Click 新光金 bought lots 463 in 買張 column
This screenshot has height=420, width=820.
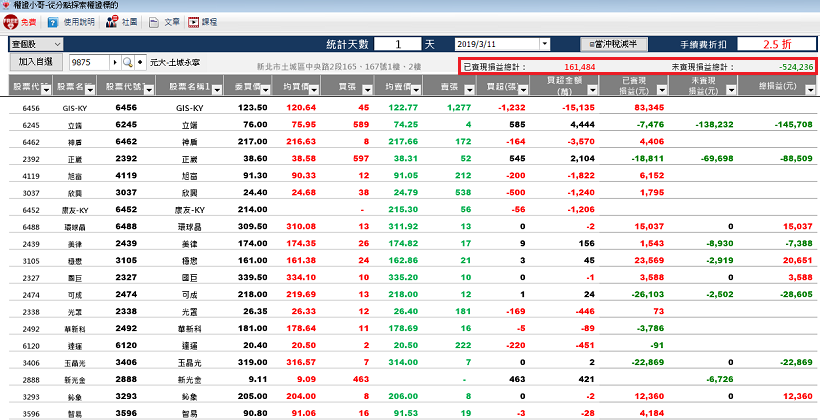click(361, 379)
